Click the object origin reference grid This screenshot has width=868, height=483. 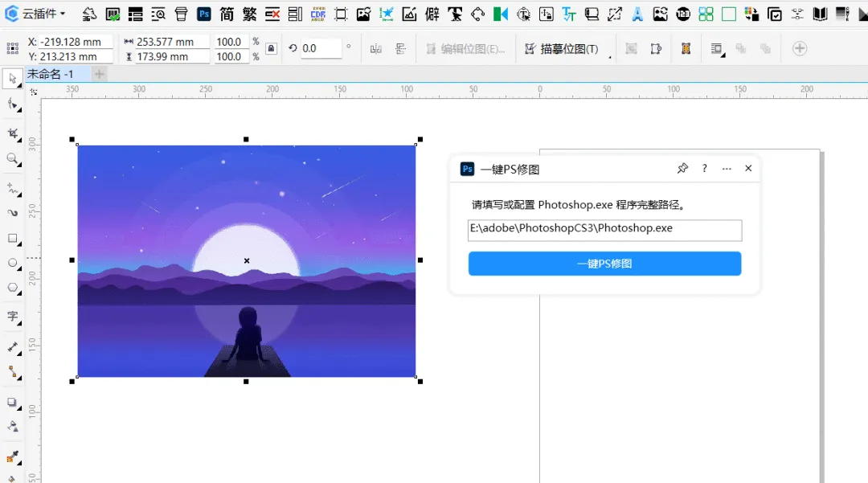[x=12, y=49]
